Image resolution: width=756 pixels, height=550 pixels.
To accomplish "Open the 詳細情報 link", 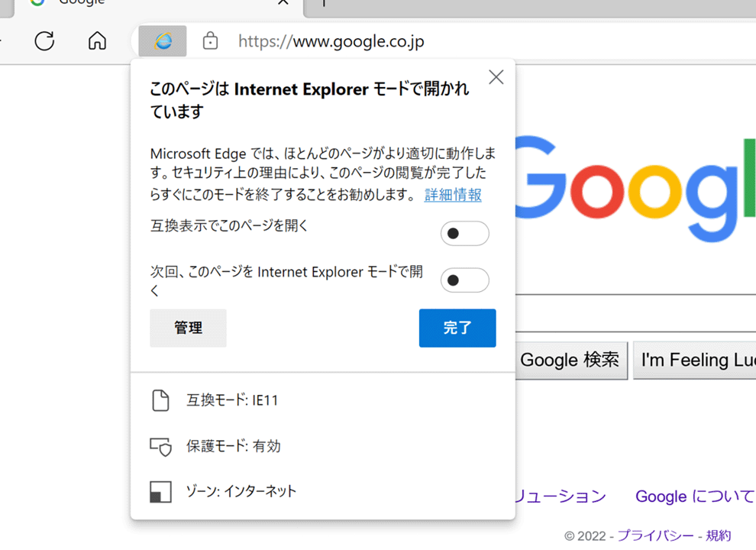I will pos(453,195).
